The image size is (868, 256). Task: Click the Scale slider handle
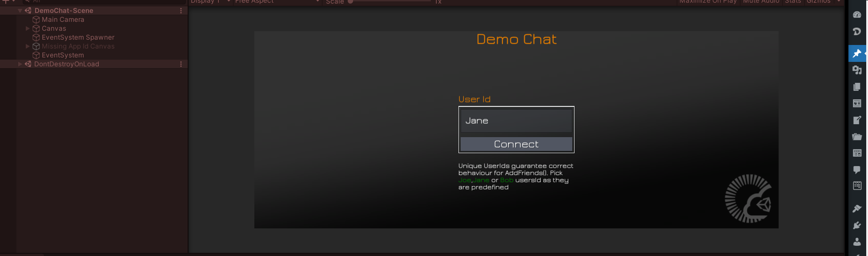tap(350, 2)
